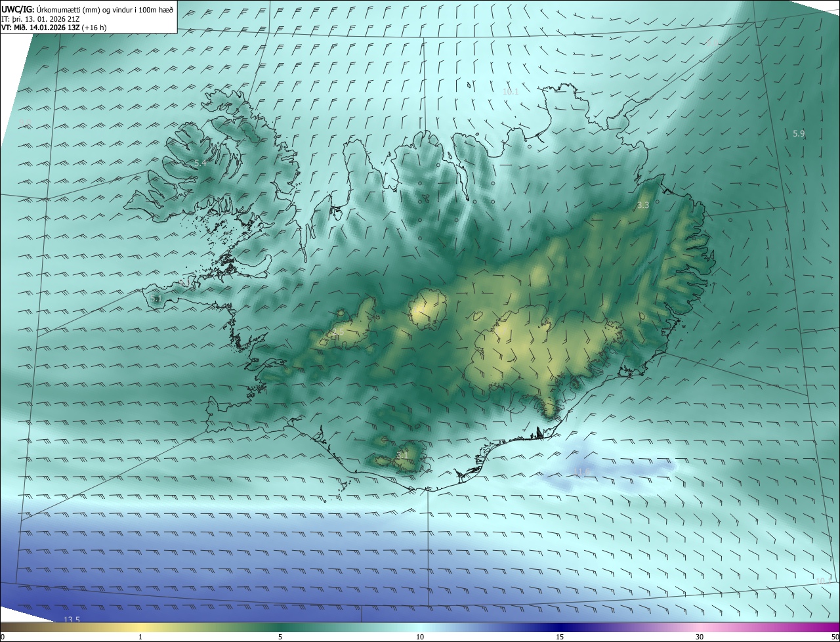
Task: Click the colour bar tick label "0"
Action: 3,637
